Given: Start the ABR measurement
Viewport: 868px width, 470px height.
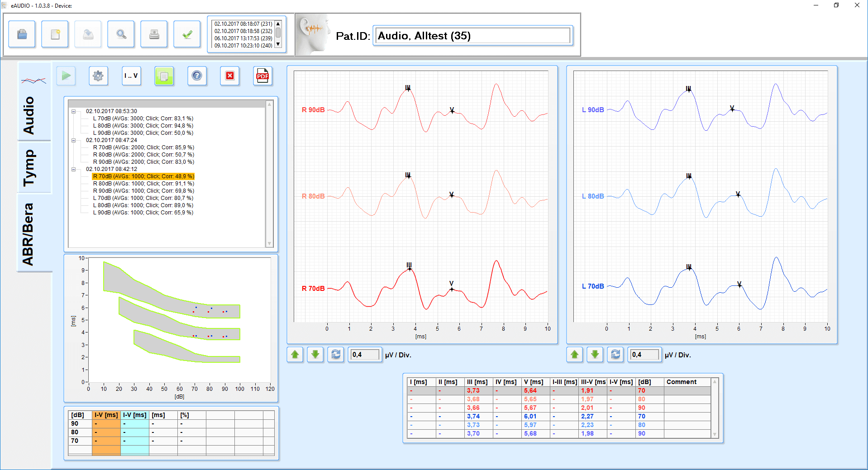Looking at the screenshot, I should coord(66,76).
